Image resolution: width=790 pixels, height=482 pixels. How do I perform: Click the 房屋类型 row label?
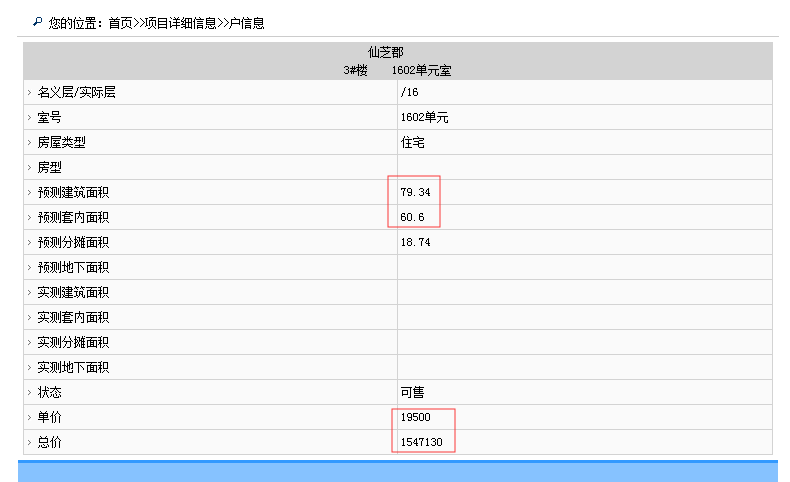(61, 143)
